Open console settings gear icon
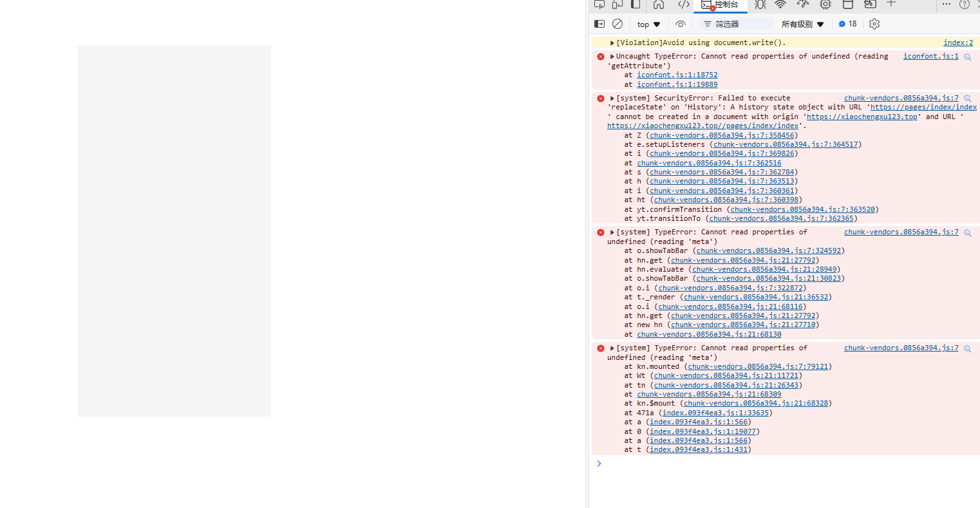The image size is (980, 508). coord(874,24)
